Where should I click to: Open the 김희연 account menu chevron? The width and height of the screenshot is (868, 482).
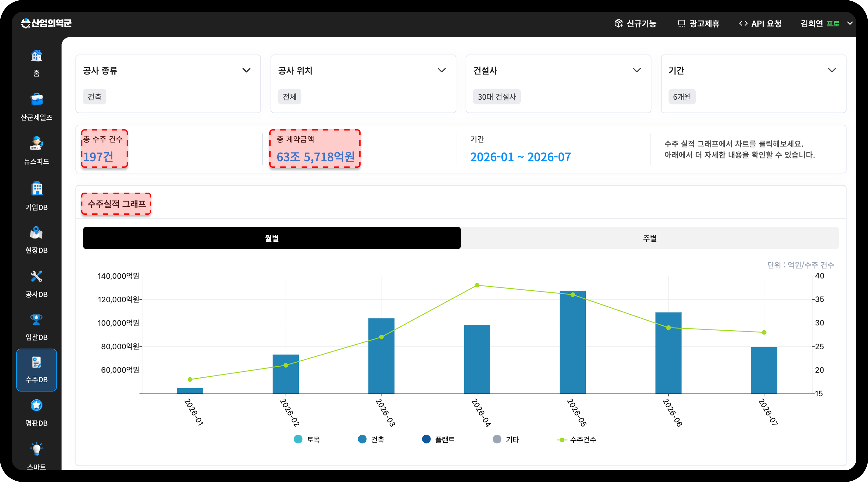pos(850,23)
